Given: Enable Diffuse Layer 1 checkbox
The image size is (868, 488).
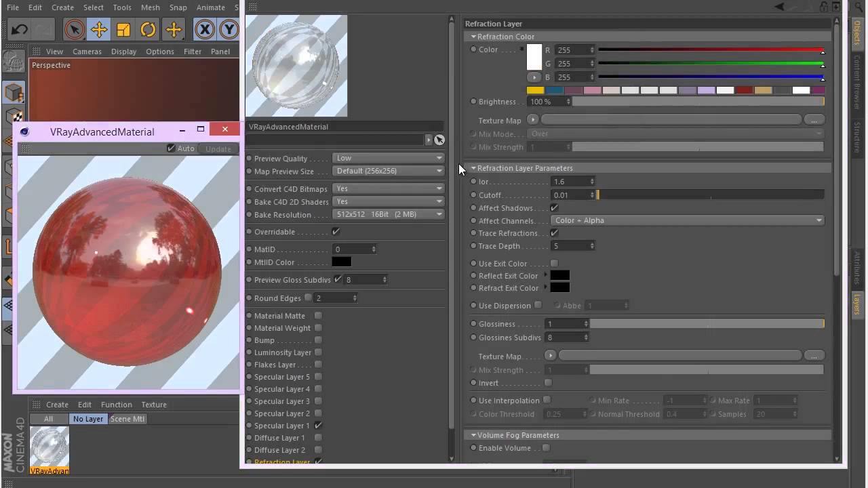Looking at the screenshot, I should 318,438.
